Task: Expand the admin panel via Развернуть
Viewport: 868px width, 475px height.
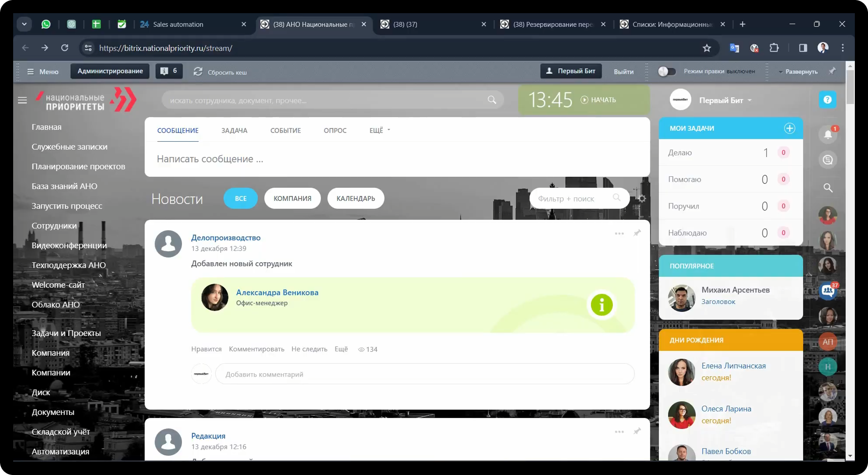Action: 800,71
